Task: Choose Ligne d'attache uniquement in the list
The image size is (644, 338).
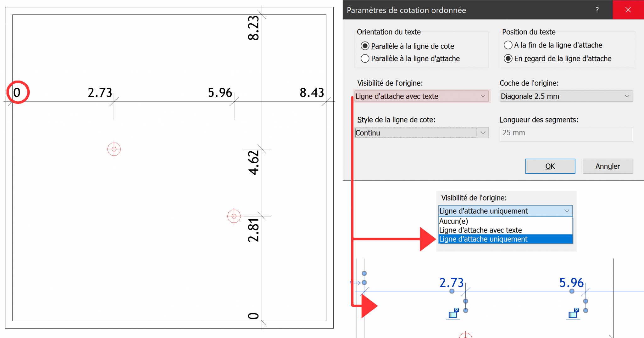Action: point(483,239)
